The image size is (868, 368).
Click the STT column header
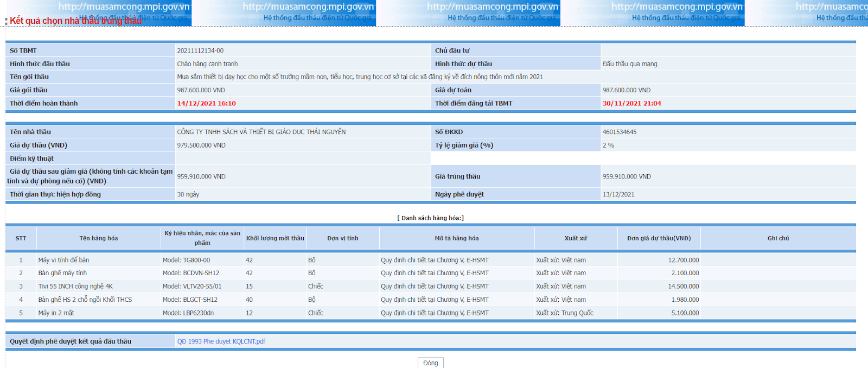(21, 238)
